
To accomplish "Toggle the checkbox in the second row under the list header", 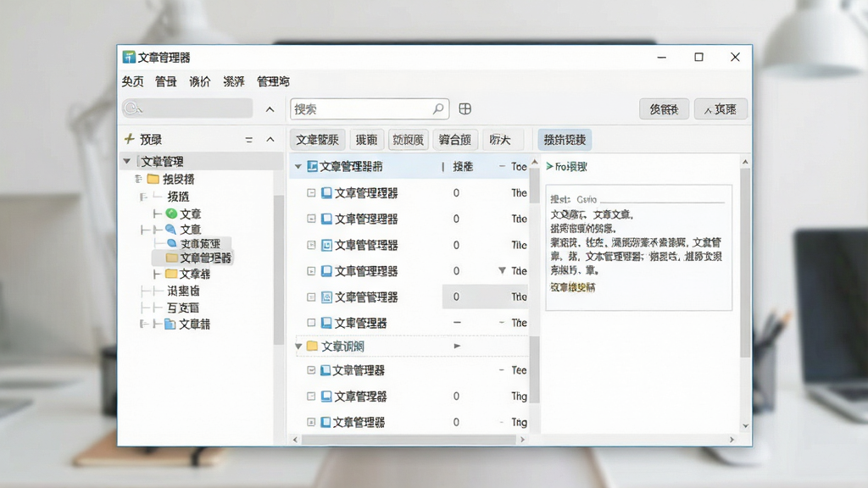I will 311,219.
